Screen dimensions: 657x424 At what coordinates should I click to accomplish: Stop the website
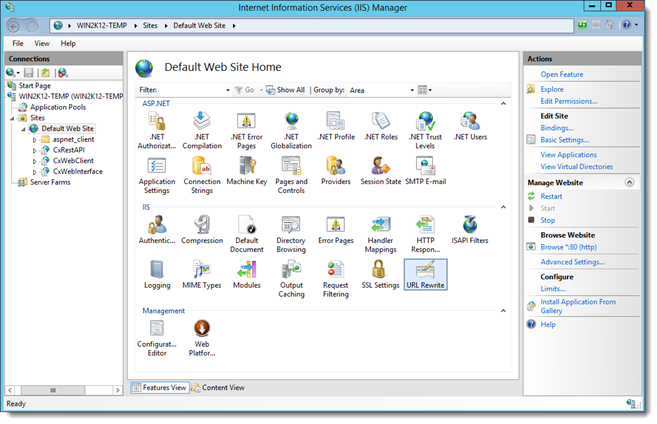[x=547, y=220]
